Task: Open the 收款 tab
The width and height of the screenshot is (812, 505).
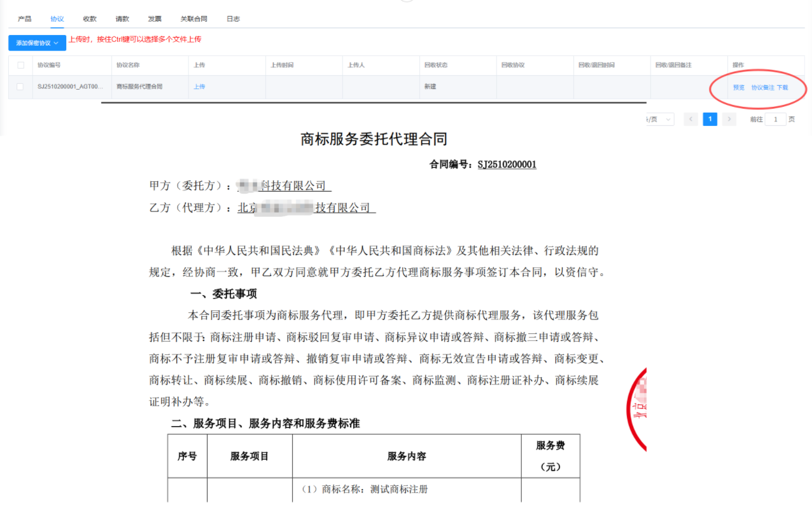Action: coord(90,18)
